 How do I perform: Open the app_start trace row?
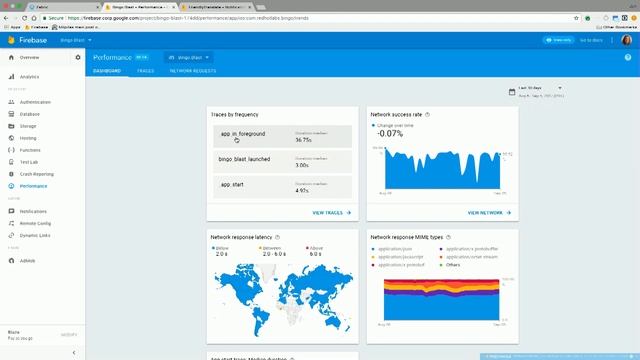[x=282, y=187]
